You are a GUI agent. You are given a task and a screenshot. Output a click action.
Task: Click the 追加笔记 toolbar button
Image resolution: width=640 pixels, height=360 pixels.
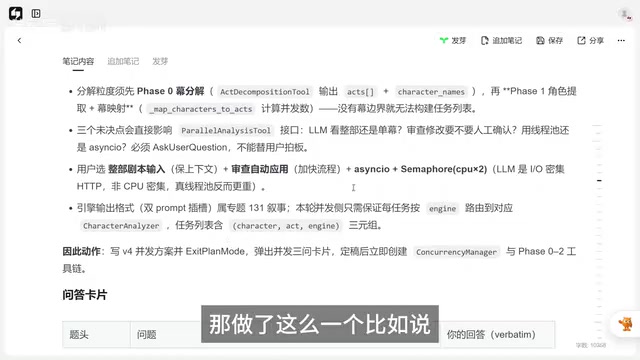tap(502, 40)
